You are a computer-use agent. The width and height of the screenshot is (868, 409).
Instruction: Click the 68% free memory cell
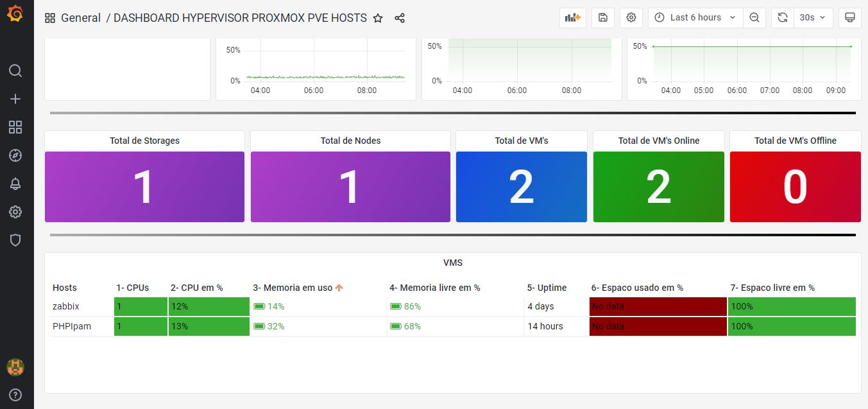(x=455, y=326)
